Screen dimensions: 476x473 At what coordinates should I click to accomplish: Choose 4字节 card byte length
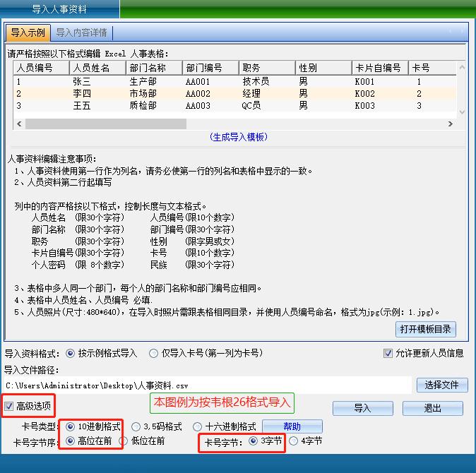click(294, 441)
